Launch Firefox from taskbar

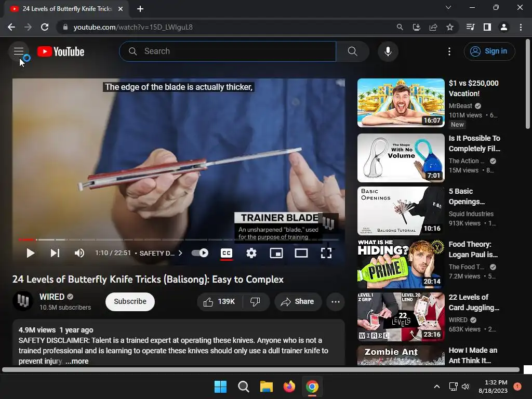(x=289, y=387)
